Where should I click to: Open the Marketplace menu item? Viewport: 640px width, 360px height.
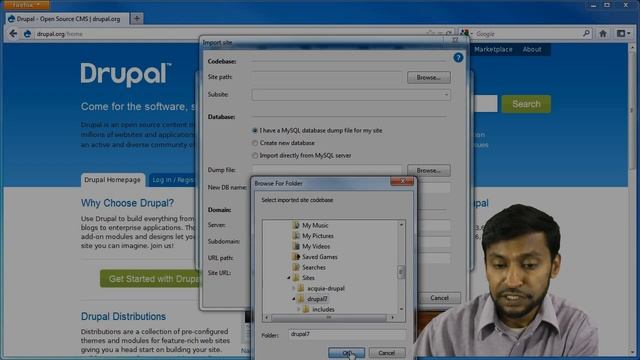(x=493, y=49)
